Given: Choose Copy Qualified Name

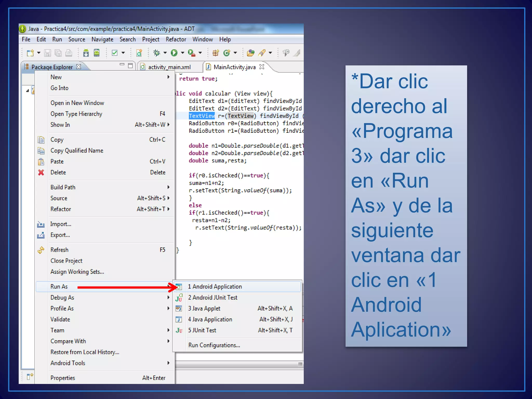Looking at the screenshot, I should coord(105,151).
